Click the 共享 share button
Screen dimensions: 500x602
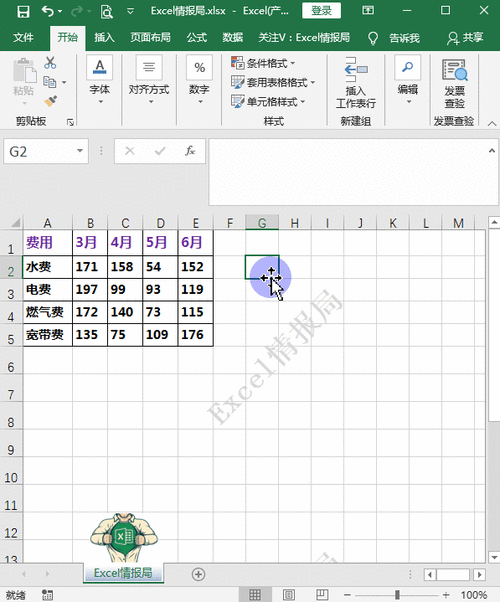pos(465,38)
